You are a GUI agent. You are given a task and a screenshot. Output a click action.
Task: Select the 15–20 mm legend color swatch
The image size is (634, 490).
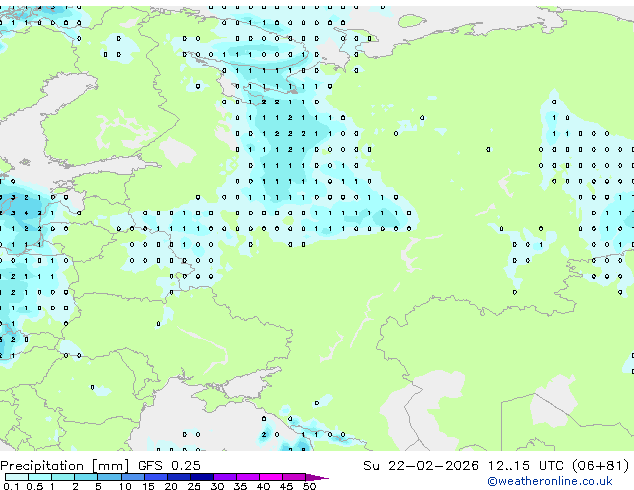[155, 477]
